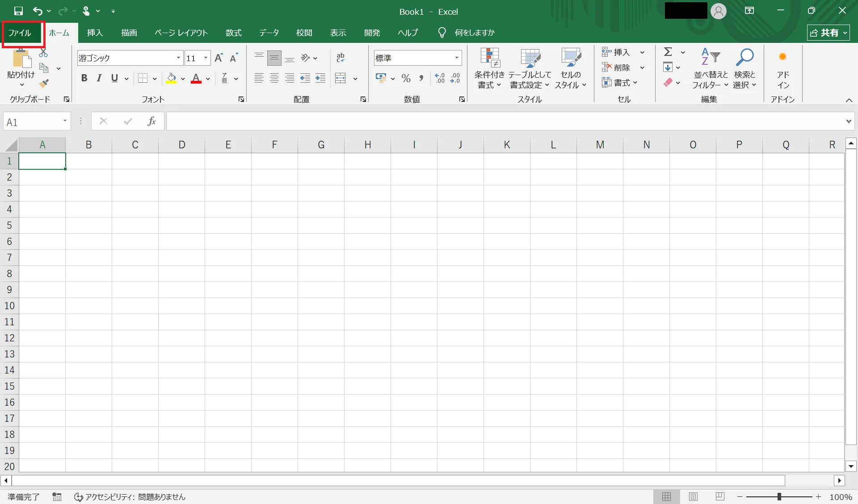This screenshot has width=858, height=504.
Task: Switch to Page Layout view in the status bar
Action: (x=693, y=496)
